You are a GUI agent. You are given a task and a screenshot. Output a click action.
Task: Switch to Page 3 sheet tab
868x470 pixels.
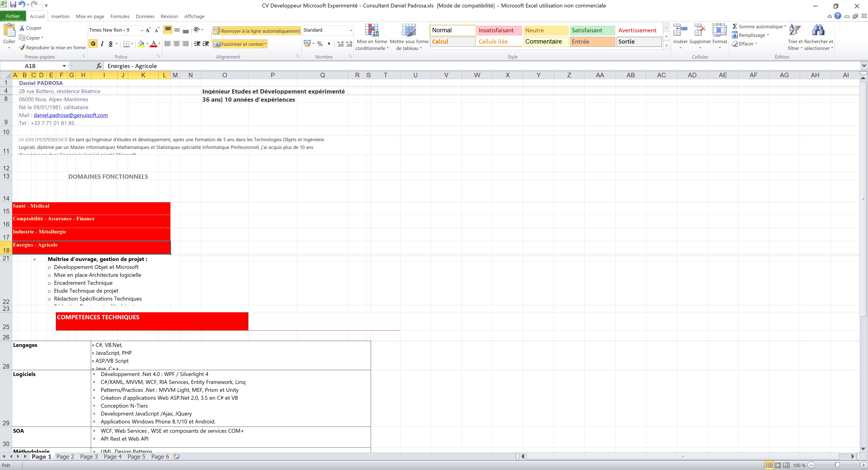[x=89, y=456]
